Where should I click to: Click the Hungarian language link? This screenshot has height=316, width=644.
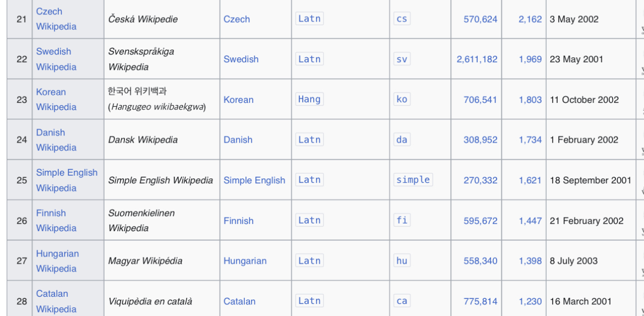click(x=245, y=261)
